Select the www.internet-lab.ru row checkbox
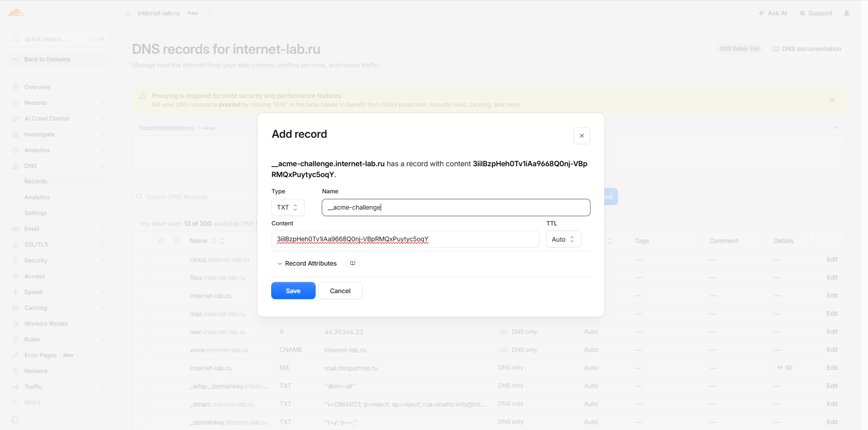The width and height of the screenshot is (868, 430). pos(142,350)
